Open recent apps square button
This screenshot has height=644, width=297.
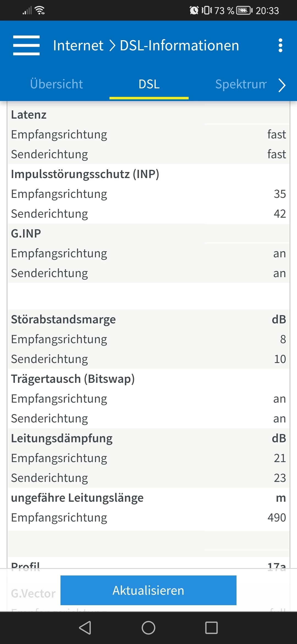pos(211,628)
